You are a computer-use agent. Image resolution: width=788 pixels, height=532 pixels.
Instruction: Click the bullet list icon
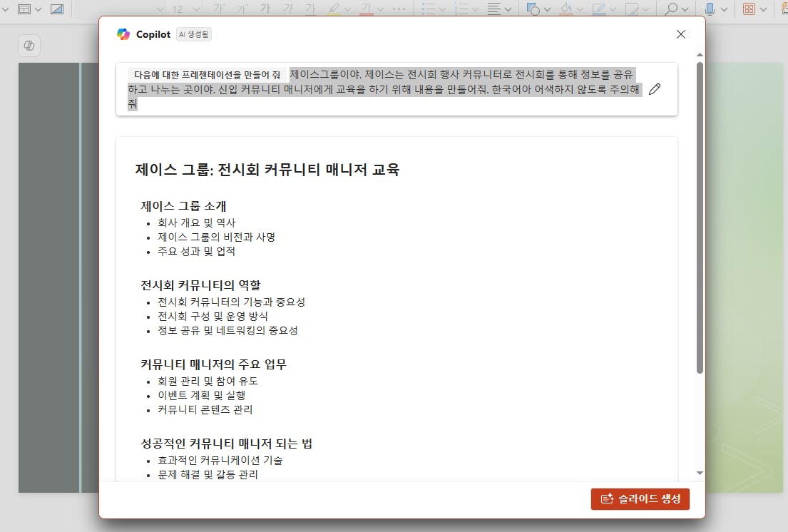428,9
